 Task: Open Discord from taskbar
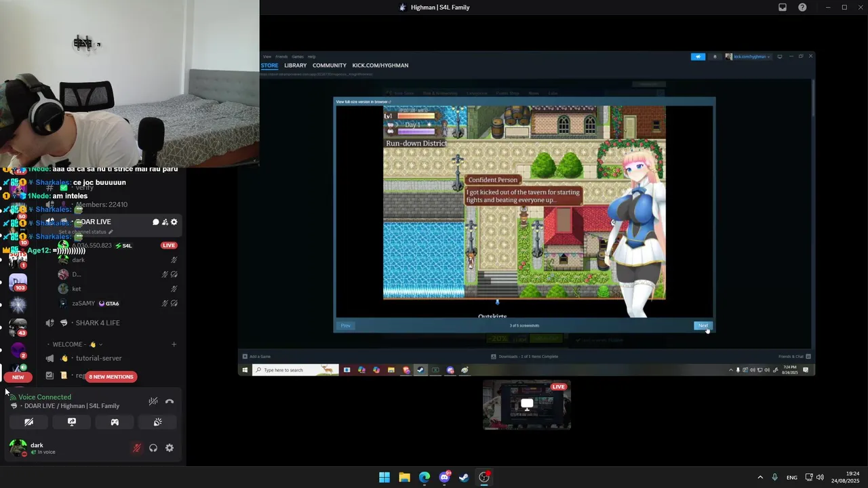click(x=444, y=477)
